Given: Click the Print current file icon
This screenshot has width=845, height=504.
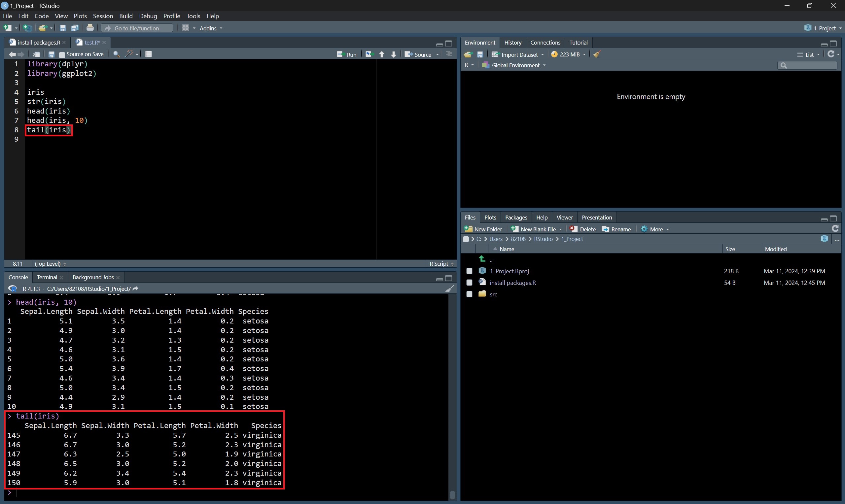Looking at the screenshot, I should coord(90,28).
